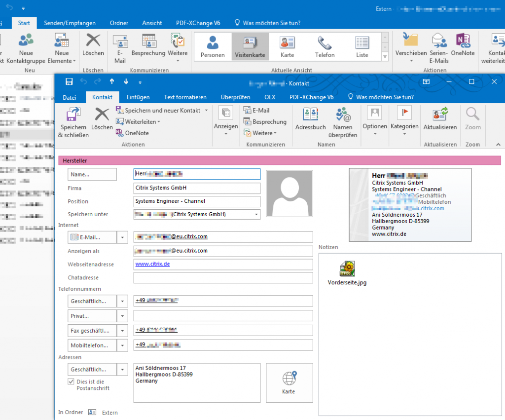Click the Position field with Systems Engineer - Channel
This screenshot has height=420, width=505.
(x=197, y=201)
